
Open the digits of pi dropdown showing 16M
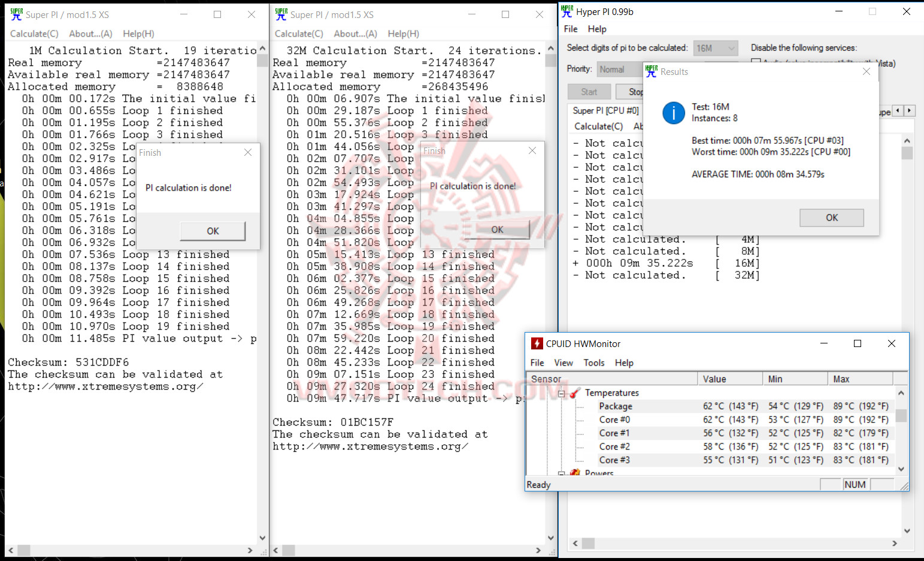click(x=716, y=48)
